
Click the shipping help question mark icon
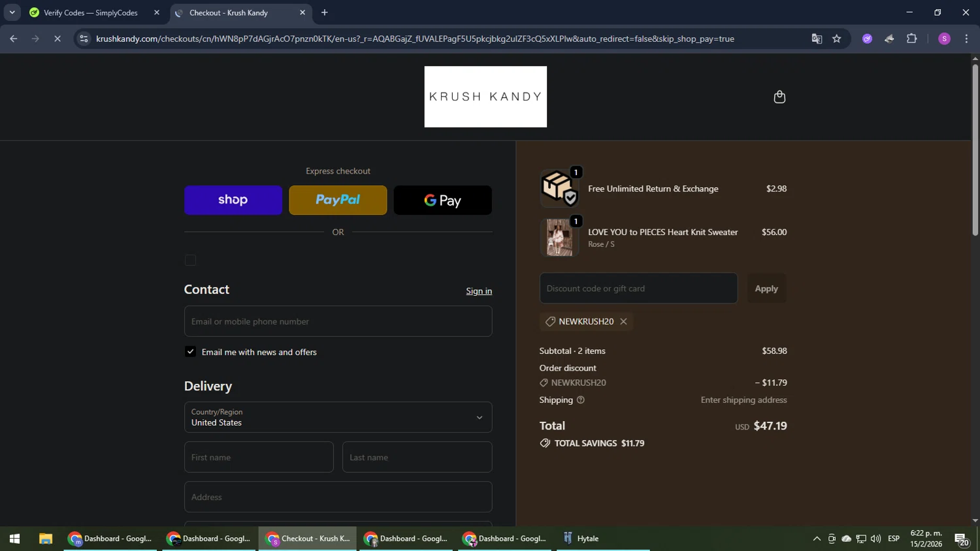580,400
